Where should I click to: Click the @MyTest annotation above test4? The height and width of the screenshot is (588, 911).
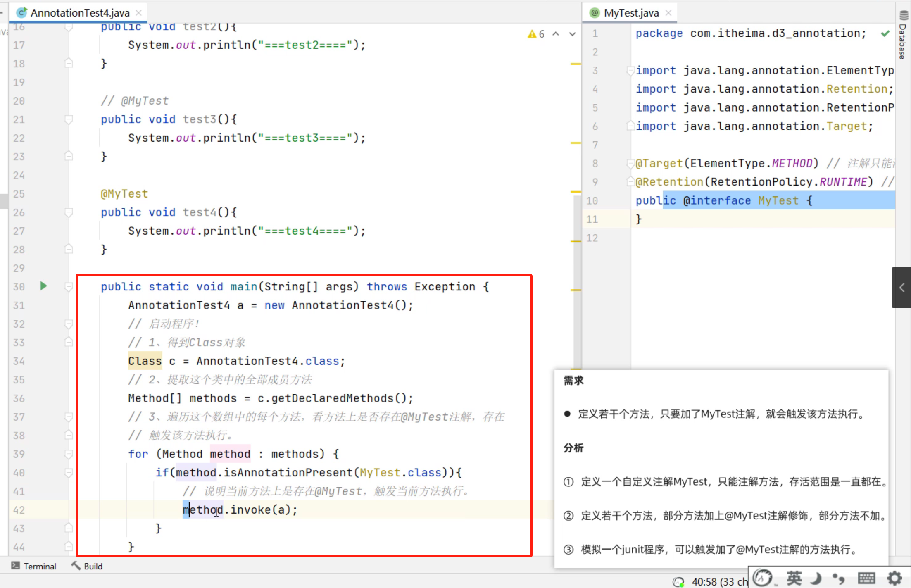[124, 193]
